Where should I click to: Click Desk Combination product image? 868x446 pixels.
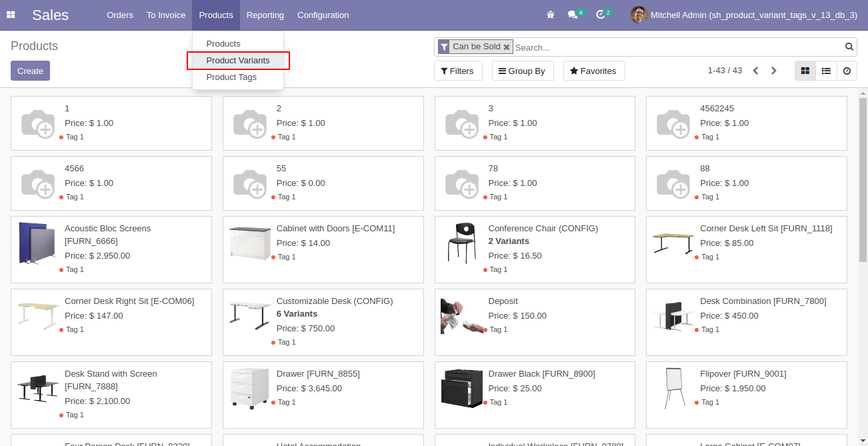click(x=673, y=316)
